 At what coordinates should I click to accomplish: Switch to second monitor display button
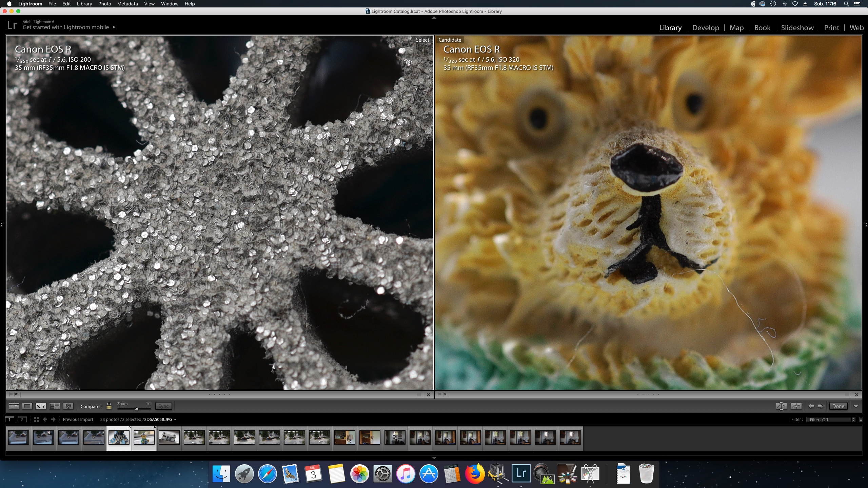pyautogui.click(x=22, y=420)
